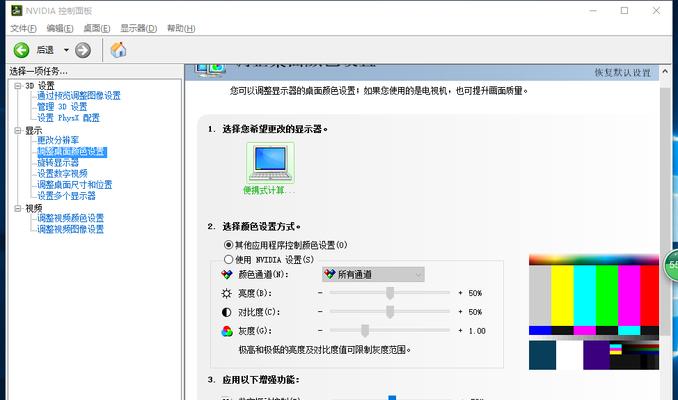Image resolution: width=678 pixels, height=400 pixels.
Task: Click the 选择一项任务... heading
Action: tap(38, 71)
